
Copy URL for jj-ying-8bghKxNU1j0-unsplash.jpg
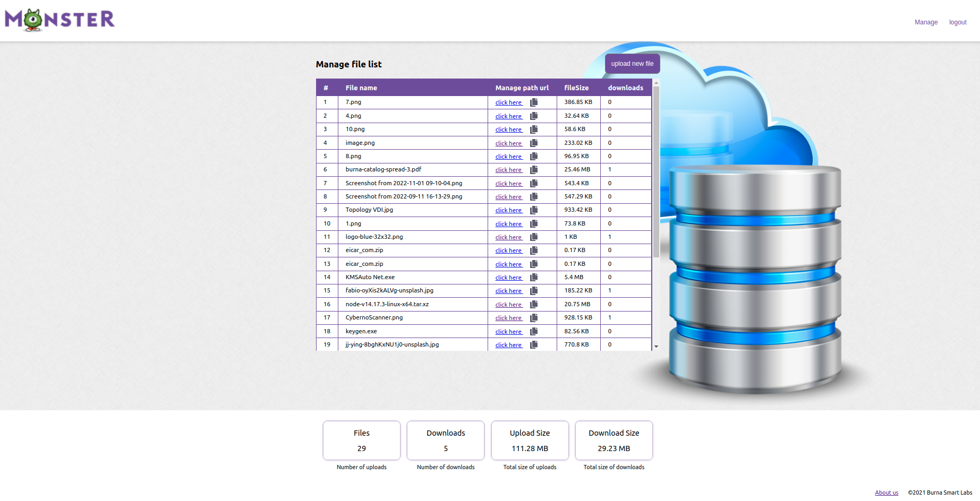pos(534,344)
